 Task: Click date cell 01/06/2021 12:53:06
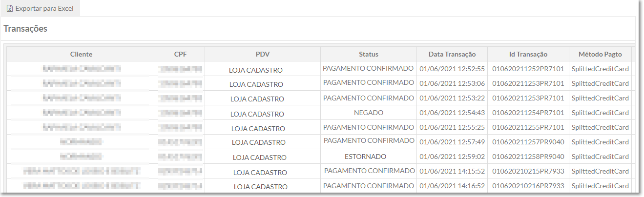452,83
